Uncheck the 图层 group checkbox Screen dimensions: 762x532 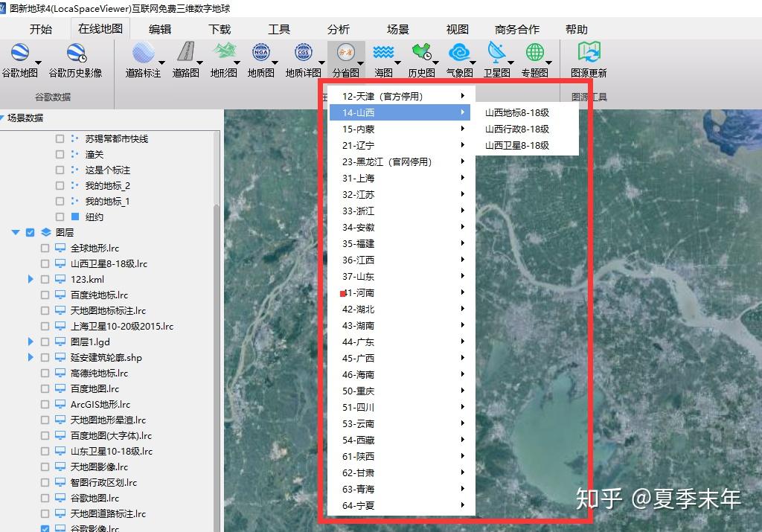(x=30, y=232)
